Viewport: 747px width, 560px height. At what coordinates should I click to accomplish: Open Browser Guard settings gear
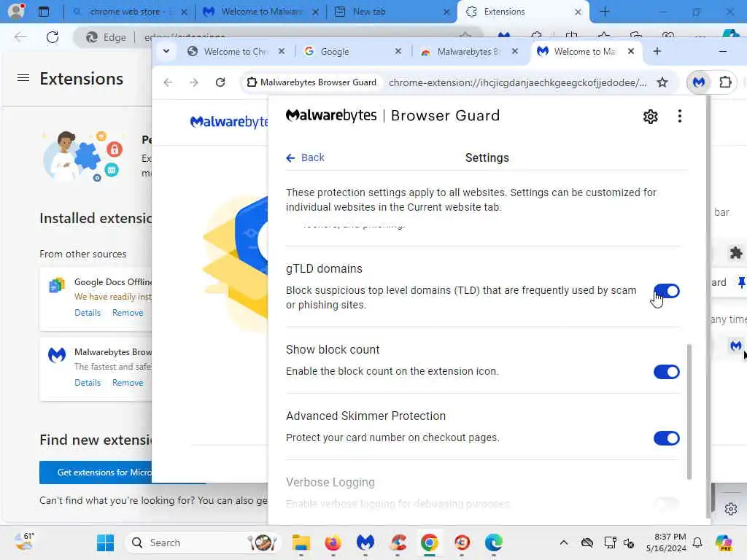[x=650, y=116]
